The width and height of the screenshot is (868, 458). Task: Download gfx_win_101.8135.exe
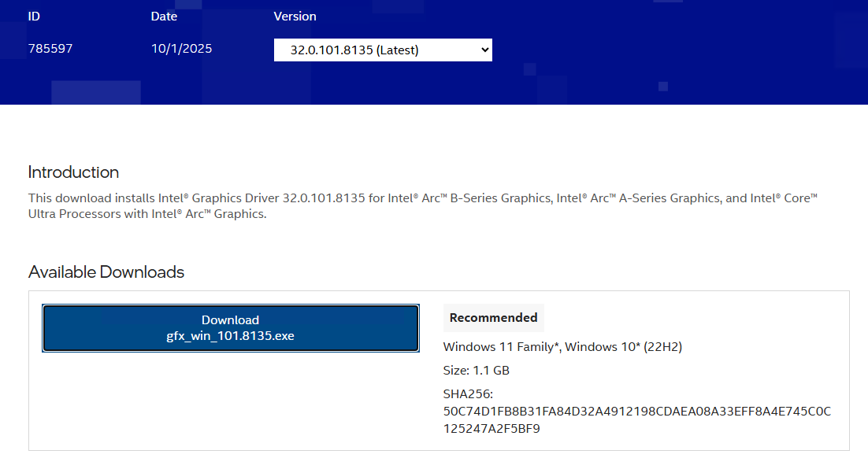click(x=230, y=328)
